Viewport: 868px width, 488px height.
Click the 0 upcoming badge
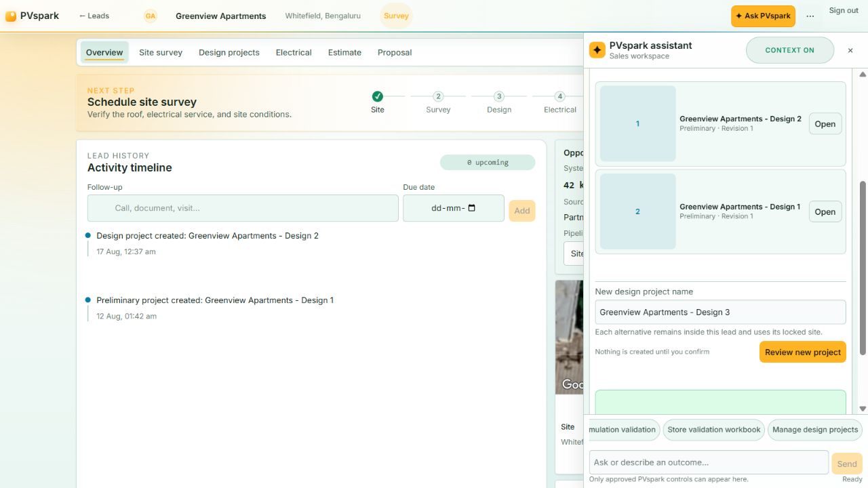pyautogui.click(x=488, y=163)
